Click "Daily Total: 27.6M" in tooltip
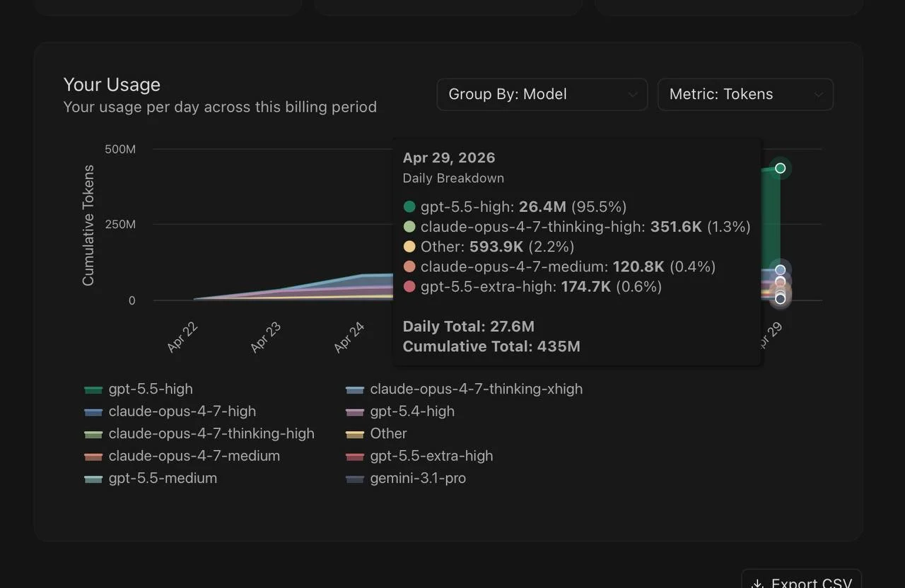The height and width of the screenshot is (588, 905). coord(469,327)
